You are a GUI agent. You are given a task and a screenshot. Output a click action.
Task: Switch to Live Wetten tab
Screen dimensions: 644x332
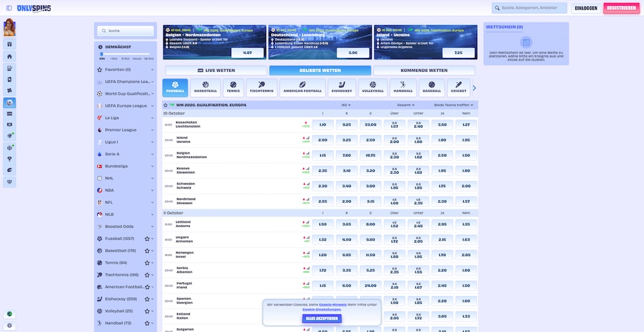click(216, 70)
